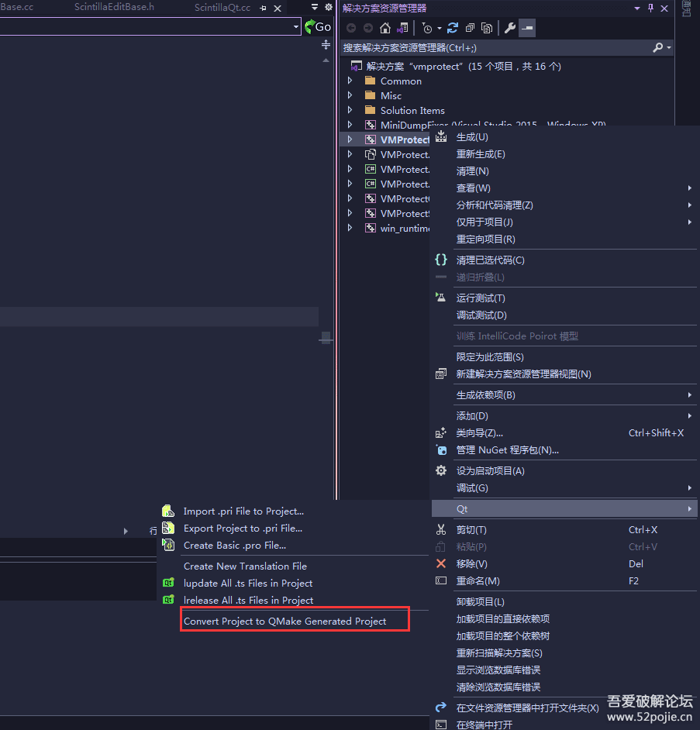This screenshot has height=730, width=700.
Task: Click the Import .pri File to Project icon
Action: [168, 511]
